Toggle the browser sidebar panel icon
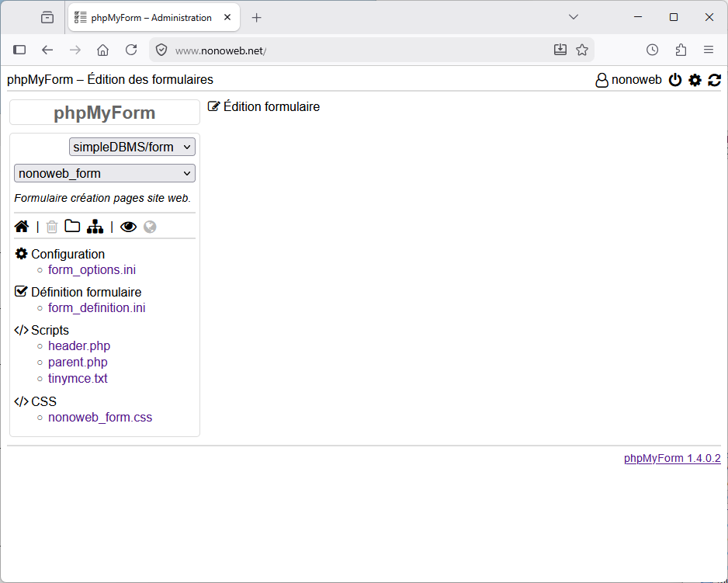 tap(19, 50)
